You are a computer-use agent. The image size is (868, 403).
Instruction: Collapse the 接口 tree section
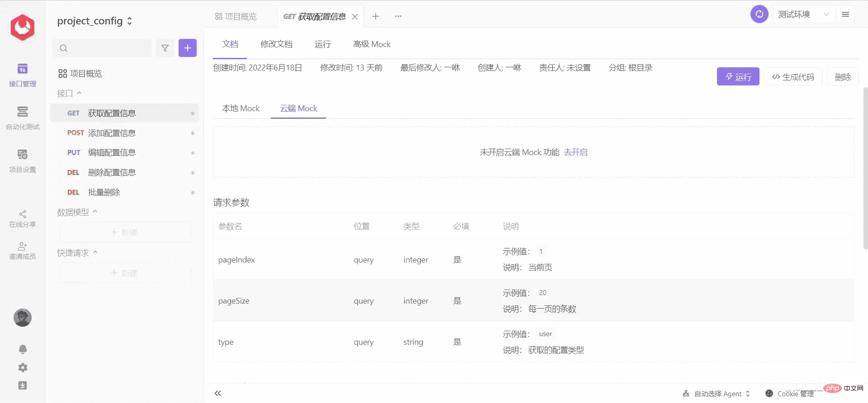[69, 93]
